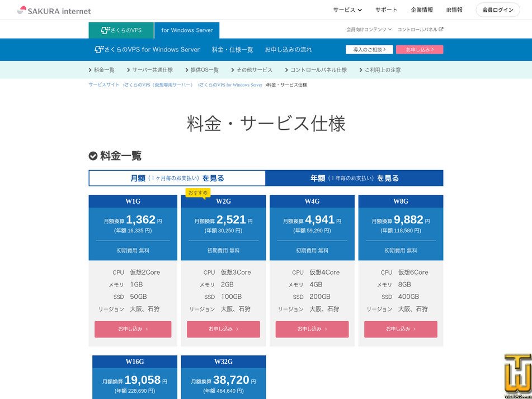
Task: Open お申し込みの流れ in blue nav bar
Action: [289, 50]
